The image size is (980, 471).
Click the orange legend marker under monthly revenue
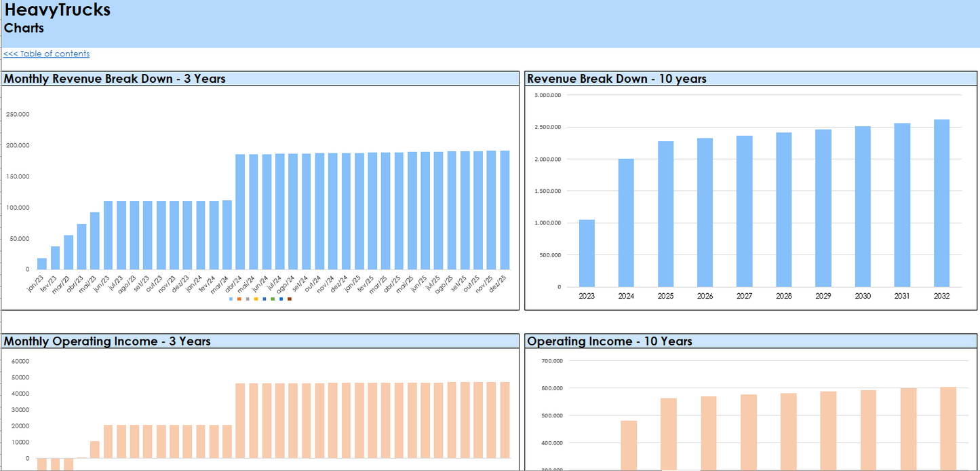(x=239, y=299)
